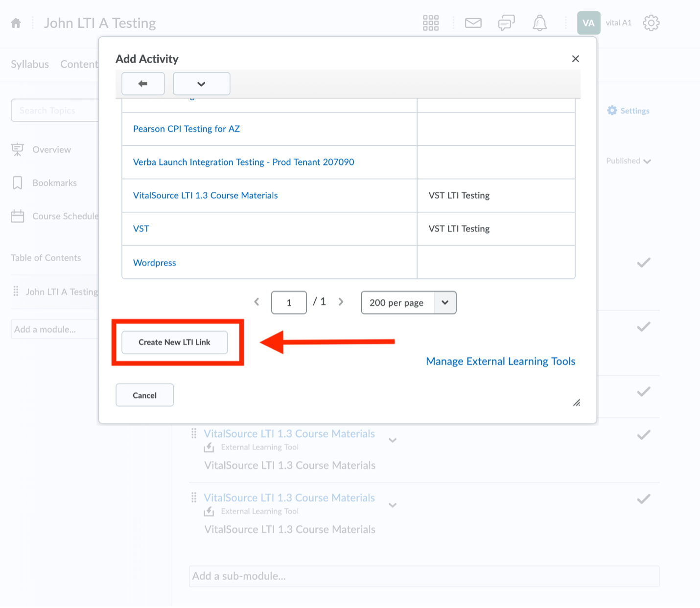Open the Published status dropdown
Image resolution: width=700 pixels, height=608 pixels.
pyautogui.click(x=629, y=161)
